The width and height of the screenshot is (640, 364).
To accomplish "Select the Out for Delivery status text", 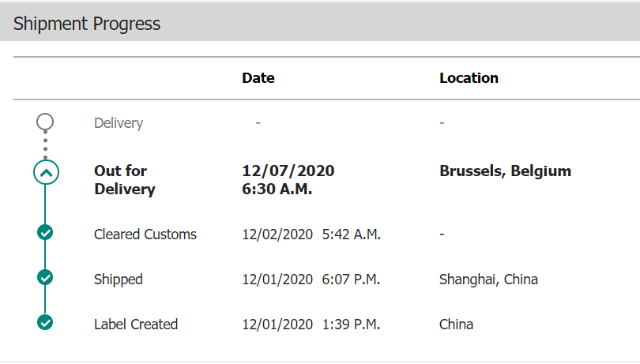I will pyautogui.click(x=125, y=180).
